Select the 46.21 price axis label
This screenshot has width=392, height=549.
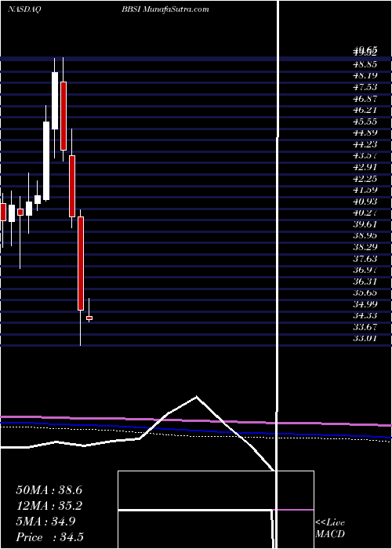point(365,110)
